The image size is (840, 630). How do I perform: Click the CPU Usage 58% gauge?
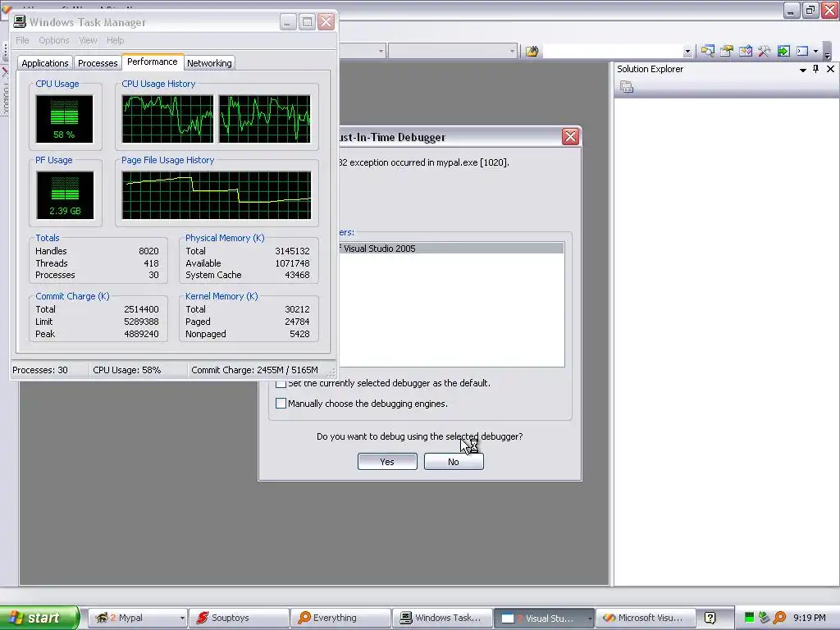(x=64, y=119)
